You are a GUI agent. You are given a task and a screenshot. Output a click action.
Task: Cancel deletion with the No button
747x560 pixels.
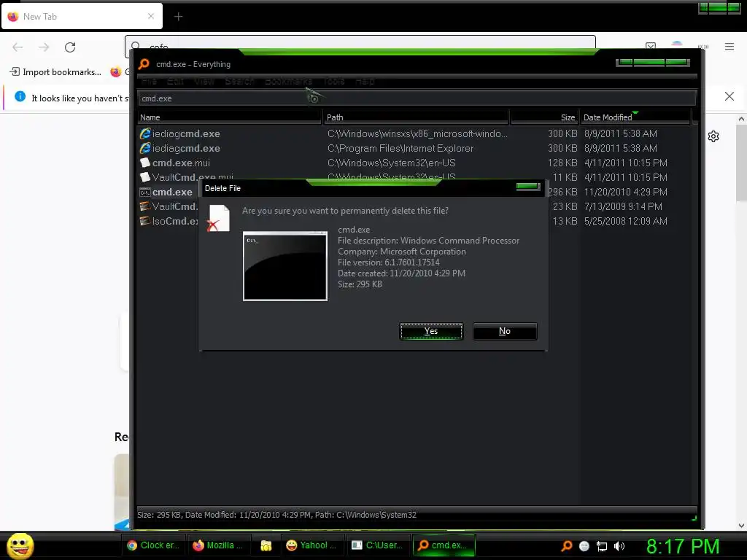click(x=505, y=331)
